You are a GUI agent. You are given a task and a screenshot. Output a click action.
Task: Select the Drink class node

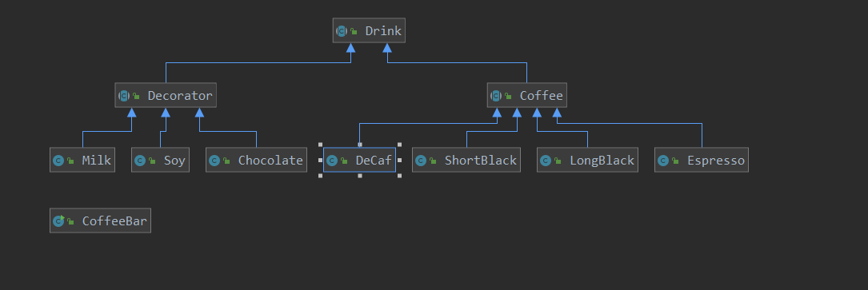click(369, 30)
